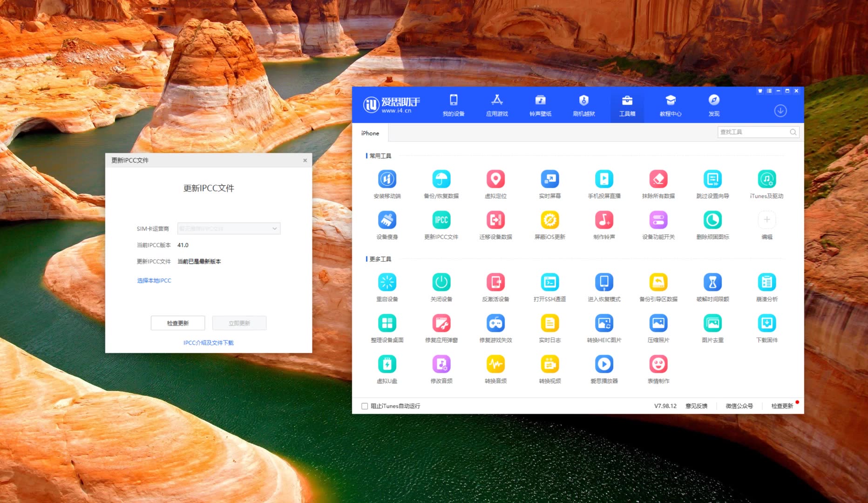The image size is (868, 503).
Task: Open 屏蔽iOS更新 tool
Action: 550,220
